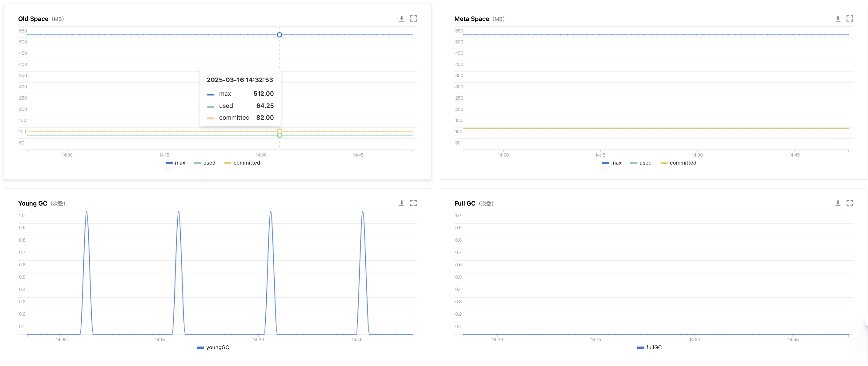Click the Meta Space chart title
The height and width of the screenshot is (366, 868).
pyautogui.click(x=471, y=19)
